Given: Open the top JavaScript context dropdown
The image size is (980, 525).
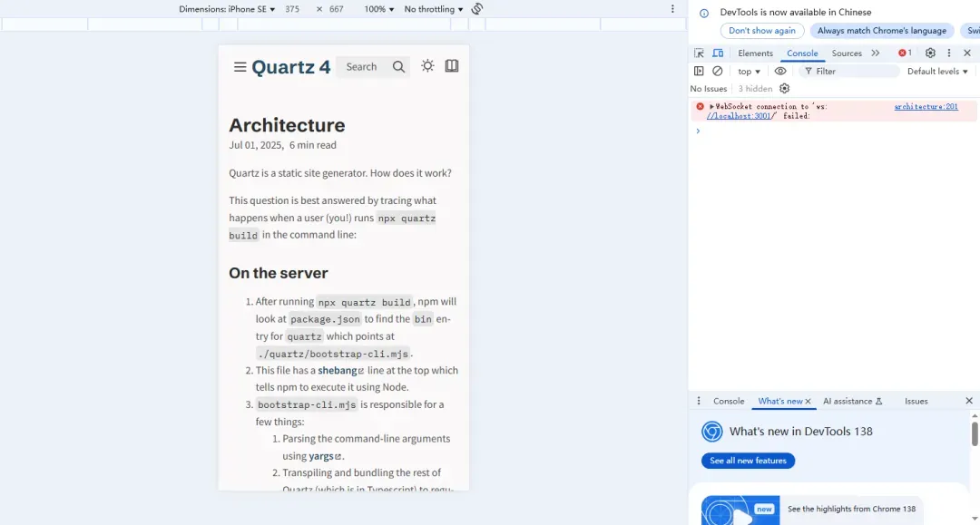Looking at the screenshot, I should (x=749, y=71).
